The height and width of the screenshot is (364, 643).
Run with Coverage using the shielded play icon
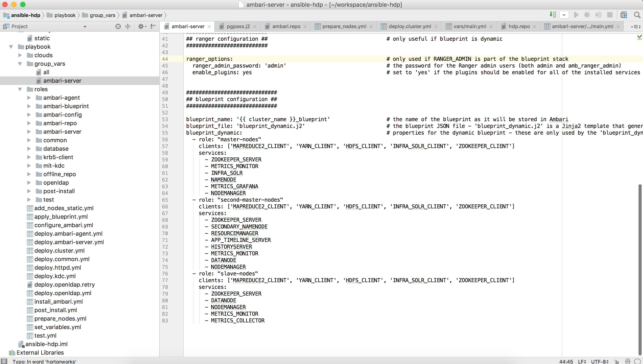coord(598,15)
